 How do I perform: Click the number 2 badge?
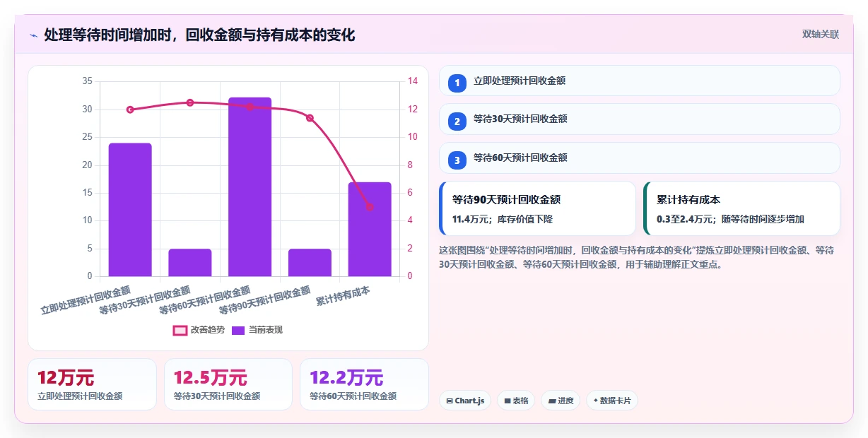457,122
